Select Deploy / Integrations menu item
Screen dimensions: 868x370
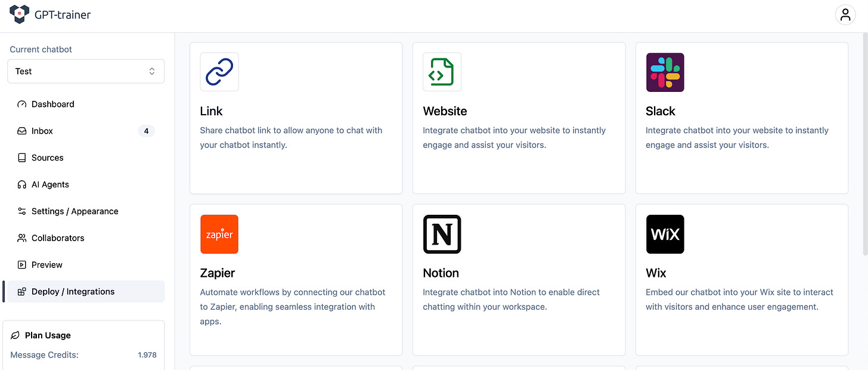85,292
